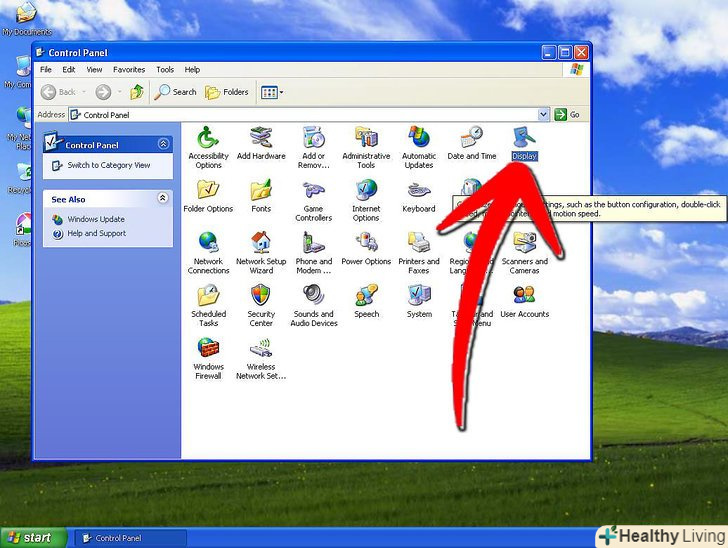Collapse the Control Panel sidebar section

(163, 144)
